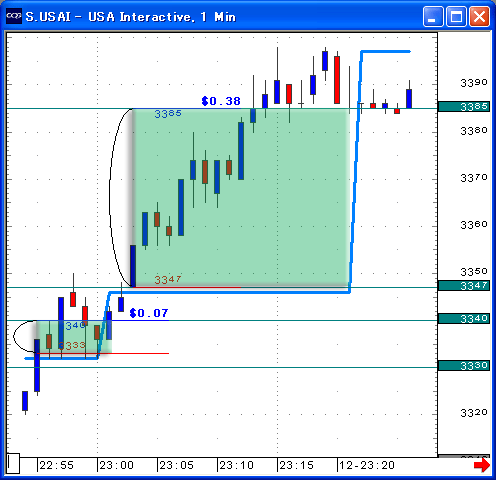Click the 23:00 time axis label

116,465
